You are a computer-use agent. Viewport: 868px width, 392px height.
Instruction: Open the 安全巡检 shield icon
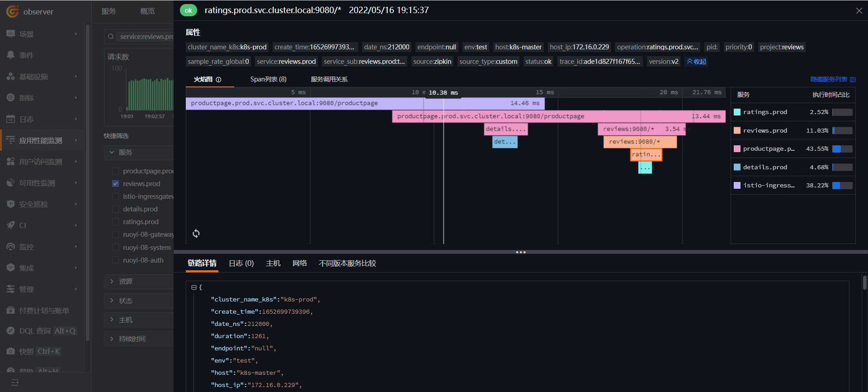click(10, 204)
